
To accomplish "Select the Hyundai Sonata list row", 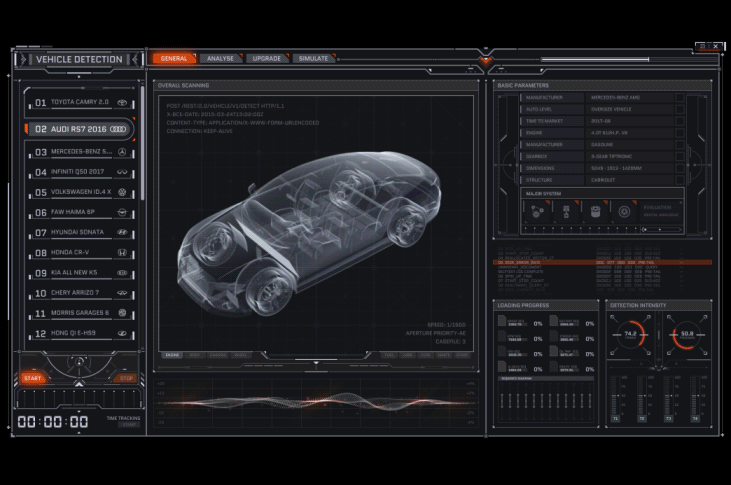I will [x=82, y=232].
